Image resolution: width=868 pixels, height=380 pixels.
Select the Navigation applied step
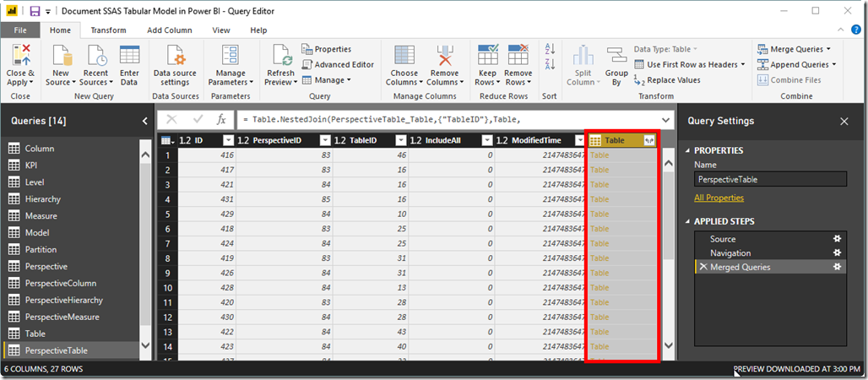coord(770,252)
